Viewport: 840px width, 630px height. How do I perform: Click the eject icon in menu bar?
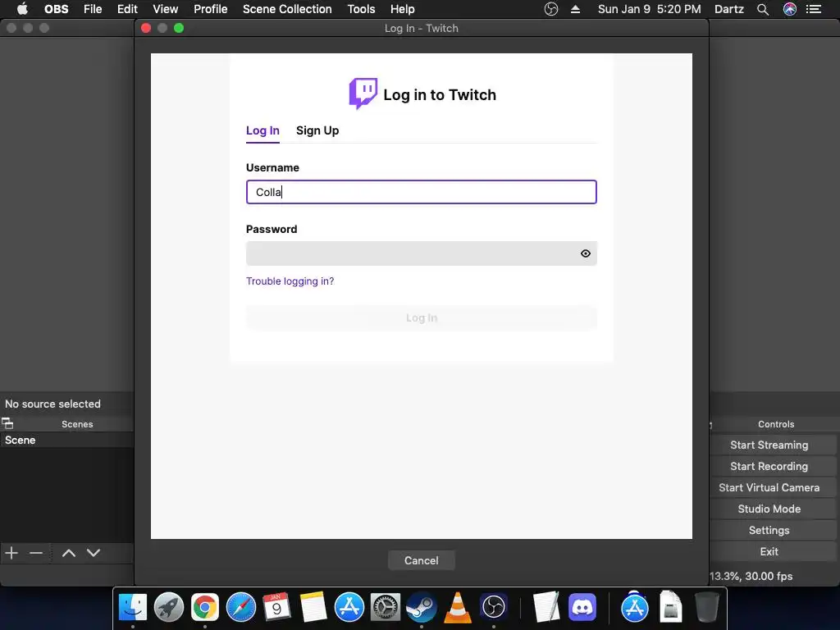click(x=575, y=9)
